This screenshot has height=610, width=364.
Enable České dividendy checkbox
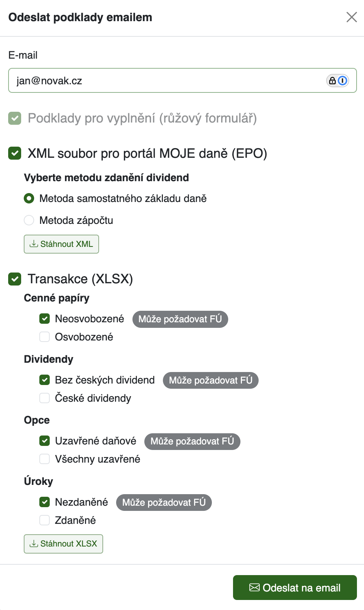point(45,398)
